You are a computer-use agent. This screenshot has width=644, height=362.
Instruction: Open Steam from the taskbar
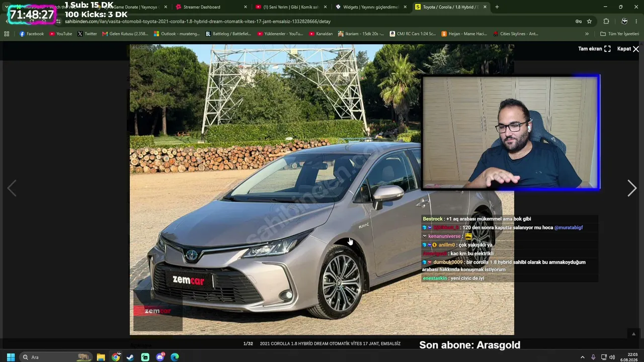pos(130,357)
